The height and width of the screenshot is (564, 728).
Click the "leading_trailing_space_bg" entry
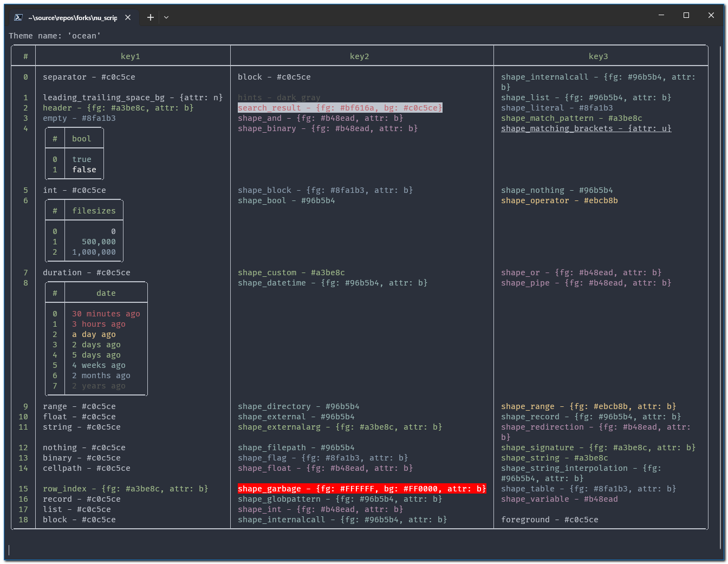(133, 98)
